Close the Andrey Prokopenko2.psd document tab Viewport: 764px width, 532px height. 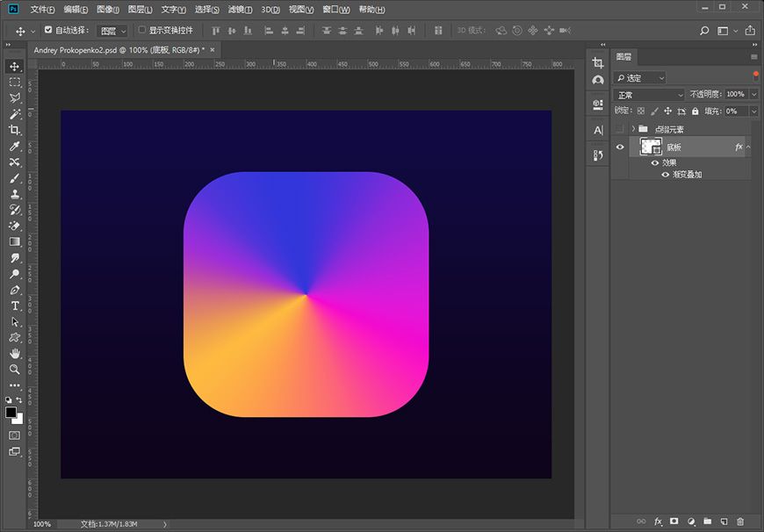[x=212, y=50]
